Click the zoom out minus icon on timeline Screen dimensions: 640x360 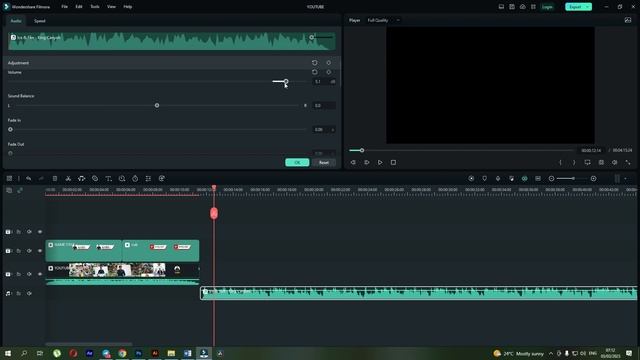pyautogui.click(x=551, y=178)
